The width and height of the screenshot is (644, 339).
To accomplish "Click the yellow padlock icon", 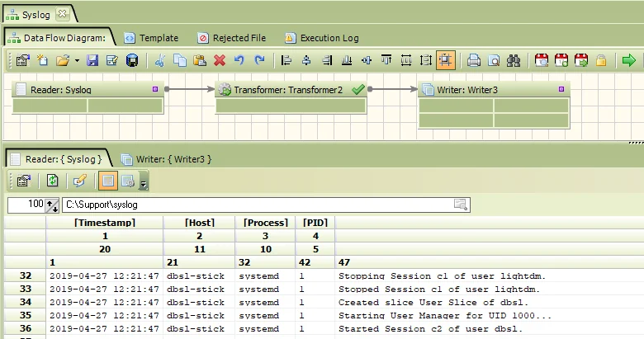I will click(x=601, y=61).
